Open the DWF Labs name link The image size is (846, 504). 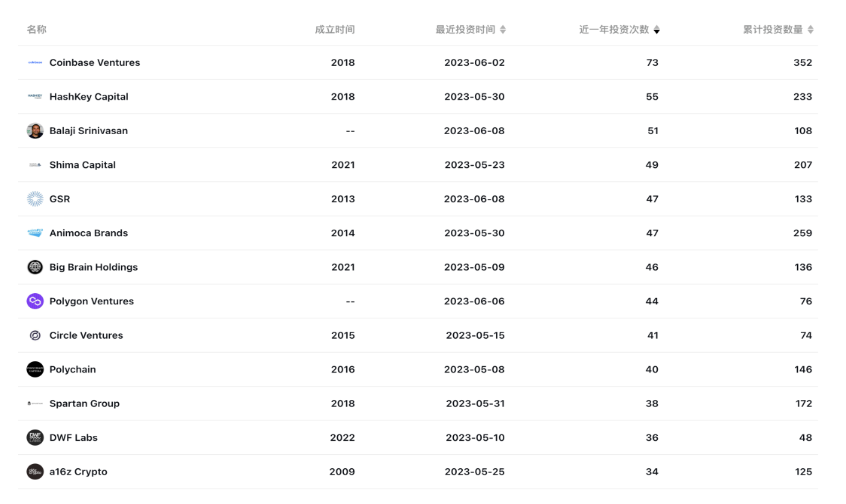click(73, 437)
